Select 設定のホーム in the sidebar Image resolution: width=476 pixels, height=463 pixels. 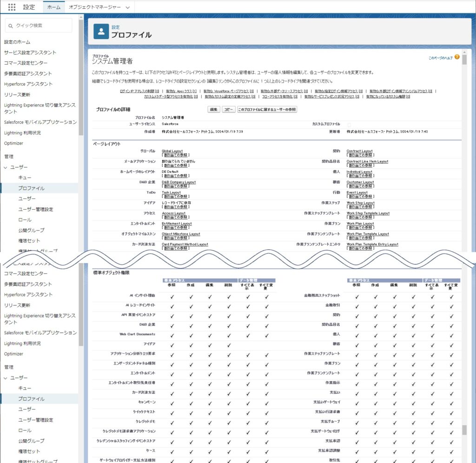tap(17, 42)
